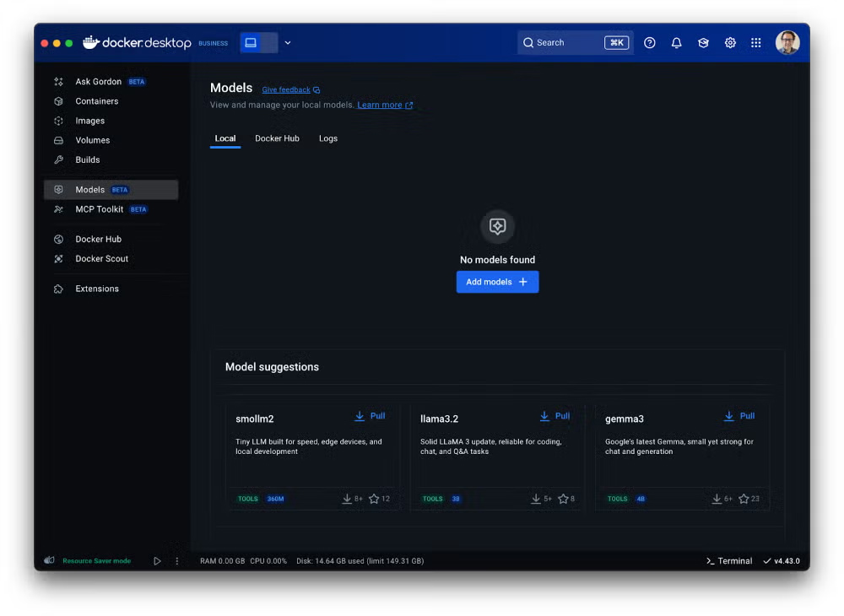Click the Disk usage status text

360,560
